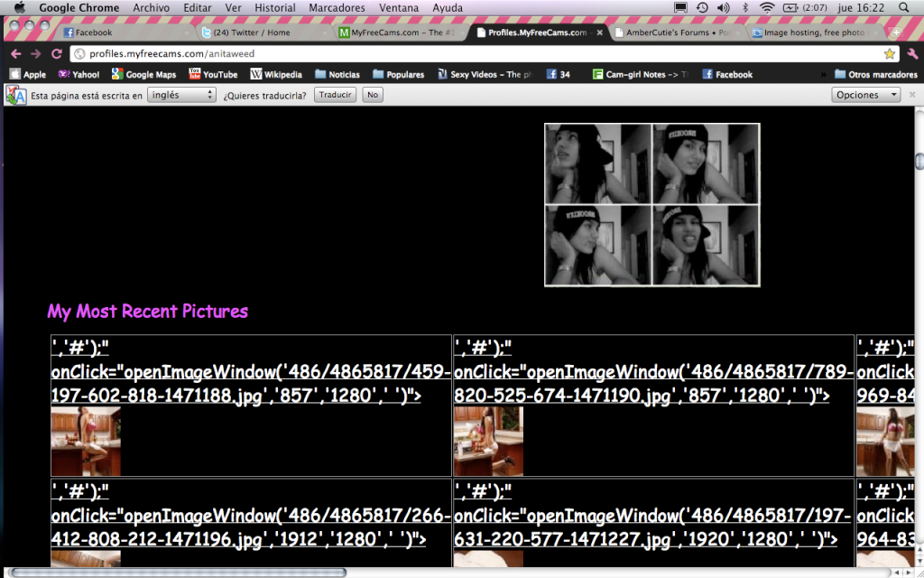Image resolution: width=924 pixels, height=578 pixels.
Task: Switch to the MyFreeCams.com tab
Action: pos(400,33)
